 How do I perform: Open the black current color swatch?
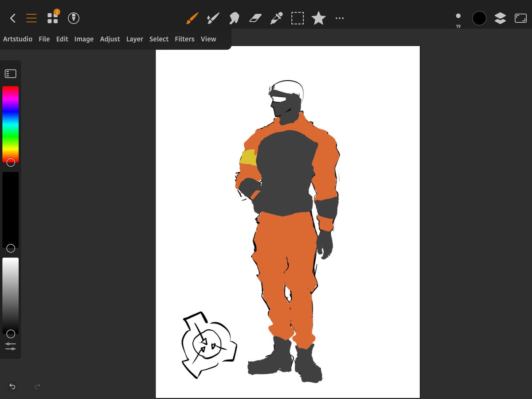point(479,18)
